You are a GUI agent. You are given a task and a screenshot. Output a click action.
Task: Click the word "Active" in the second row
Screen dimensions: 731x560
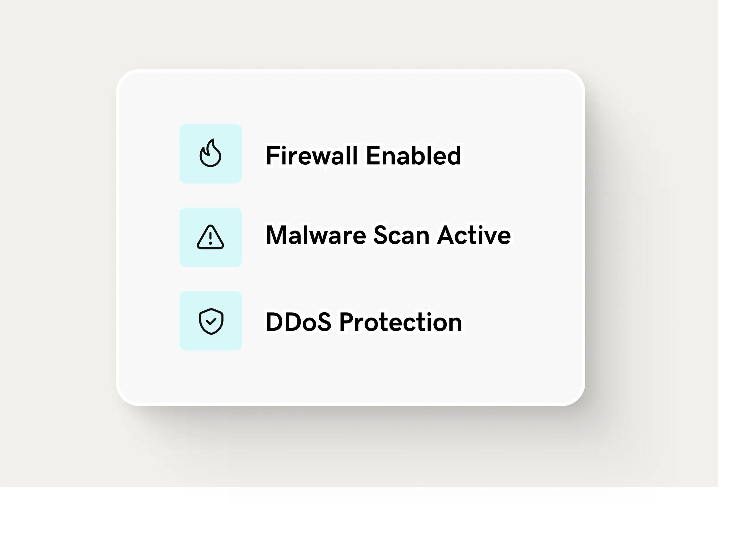[474, 235]
